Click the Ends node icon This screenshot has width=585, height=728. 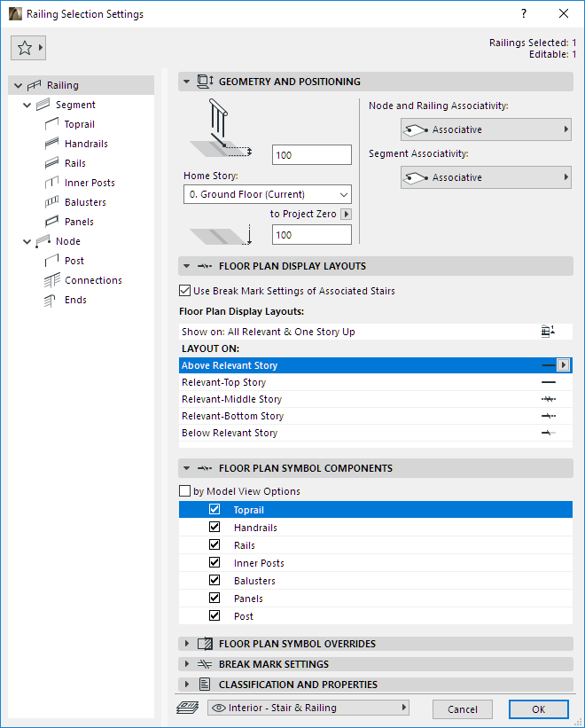coord(51,300)
